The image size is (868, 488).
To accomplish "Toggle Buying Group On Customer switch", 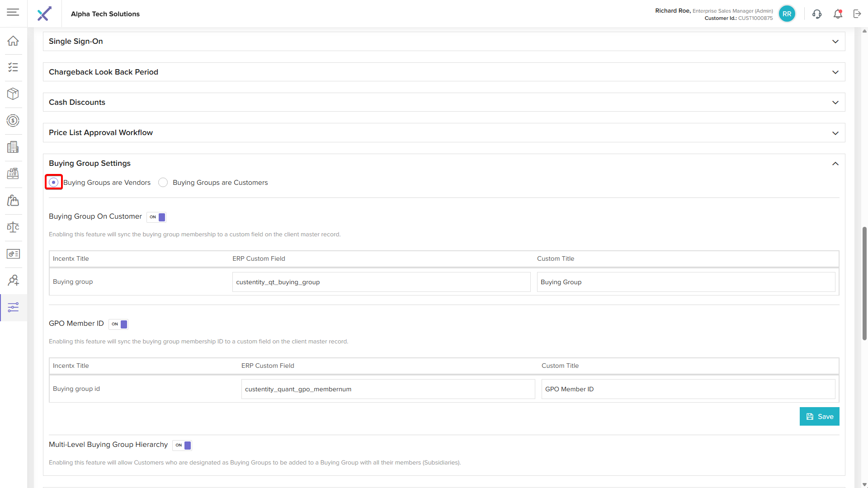I will pos(157,217).
